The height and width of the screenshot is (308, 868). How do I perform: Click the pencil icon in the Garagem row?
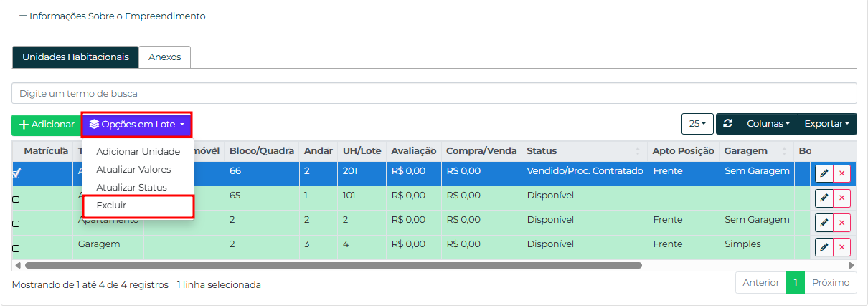824,247
